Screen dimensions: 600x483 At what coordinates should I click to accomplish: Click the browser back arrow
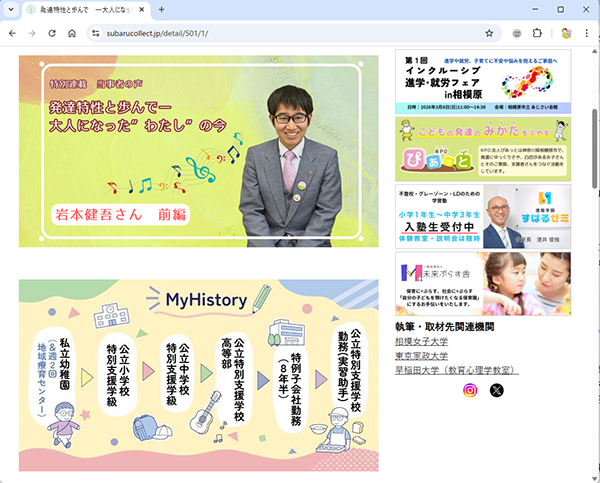(x=12, y=33)
